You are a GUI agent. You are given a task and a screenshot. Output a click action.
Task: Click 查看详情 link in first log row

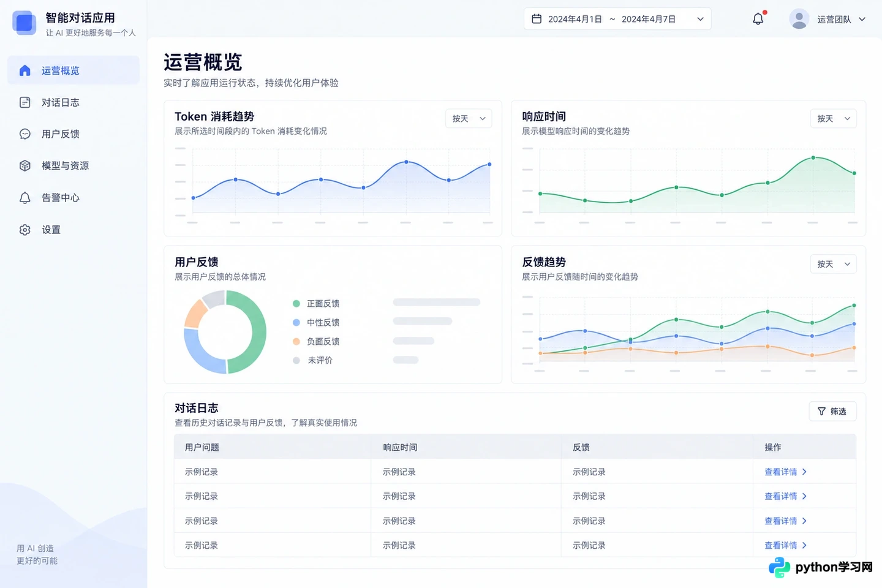pyautogui.click(x=786, y=472)
